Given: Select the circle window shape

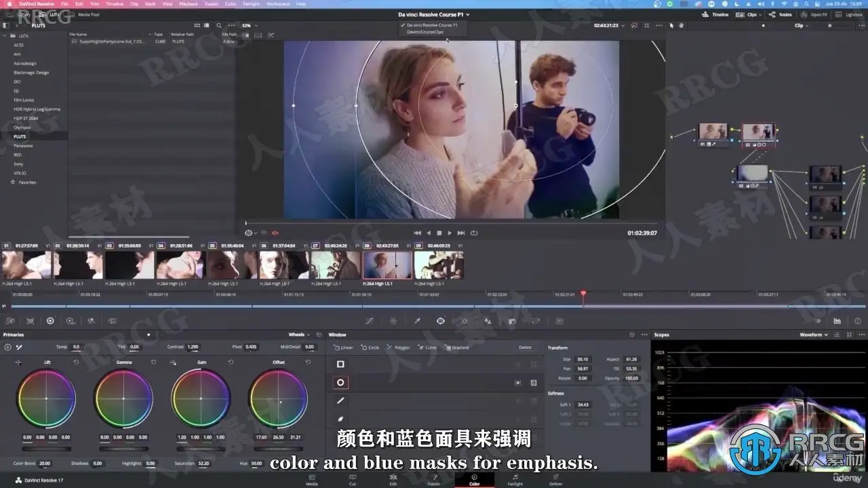Looking at the screenshot, I should (340, 382).
